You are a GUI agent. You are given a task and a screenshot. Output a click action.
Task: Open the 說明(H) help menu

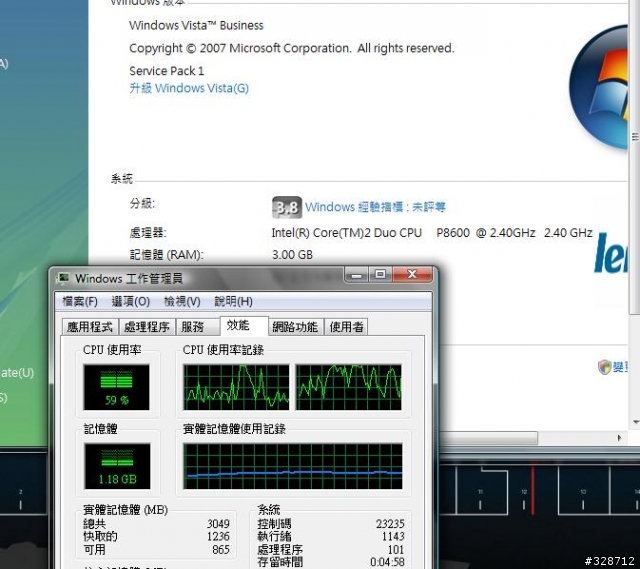click(x=233, y=302)
